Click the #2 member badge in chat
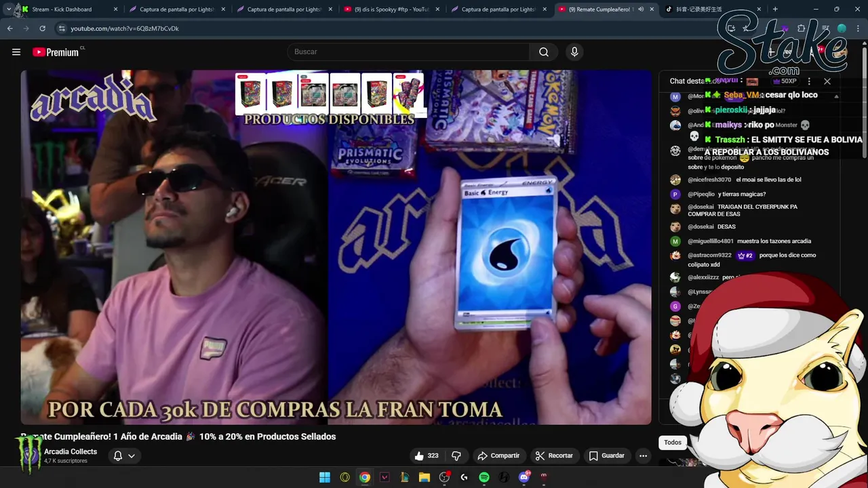Screen dimensions: 868x488 [745, 256]
